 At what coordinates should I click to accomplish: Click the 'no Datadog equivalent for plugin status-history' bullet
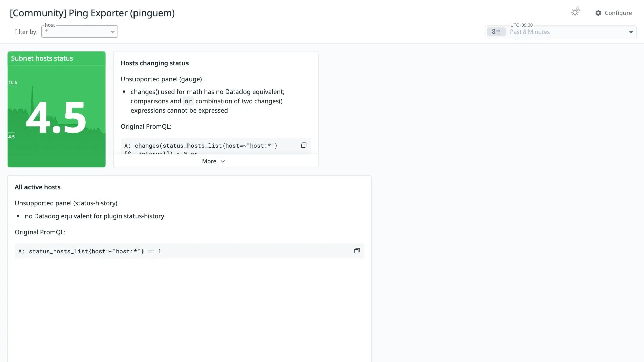tap(94, 216)
